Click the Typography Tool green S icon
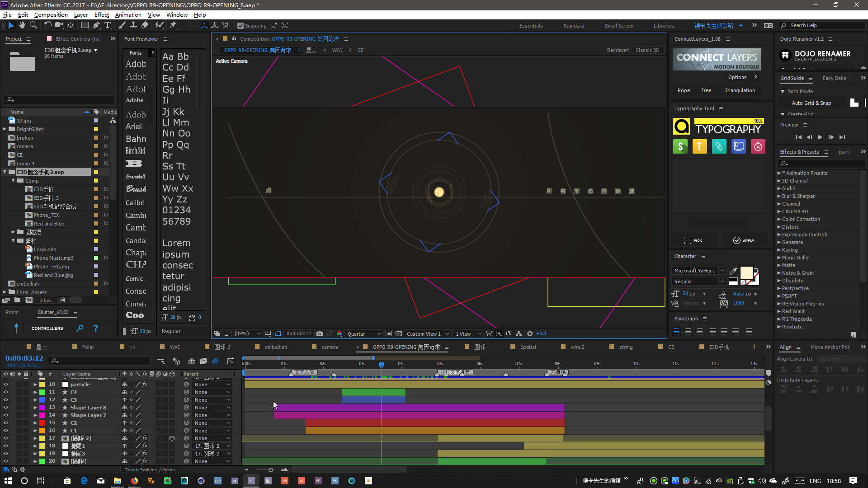 click(680, 146)
